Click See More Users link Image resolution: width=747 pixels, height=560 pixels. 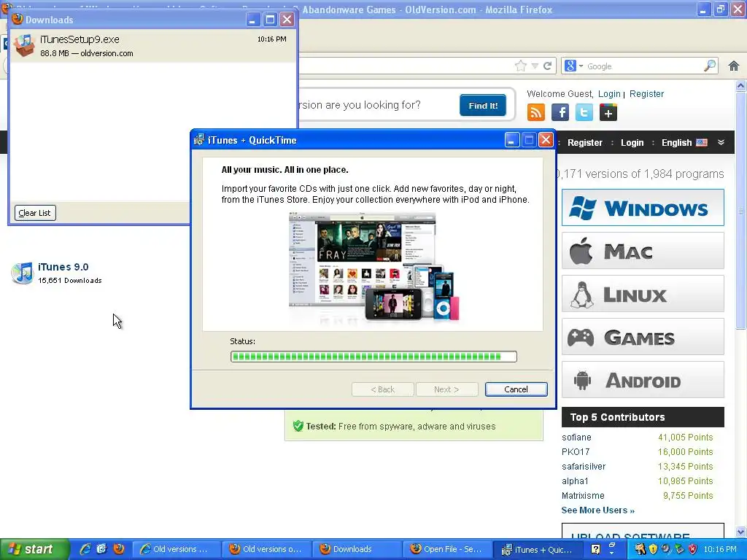point(598,510)
